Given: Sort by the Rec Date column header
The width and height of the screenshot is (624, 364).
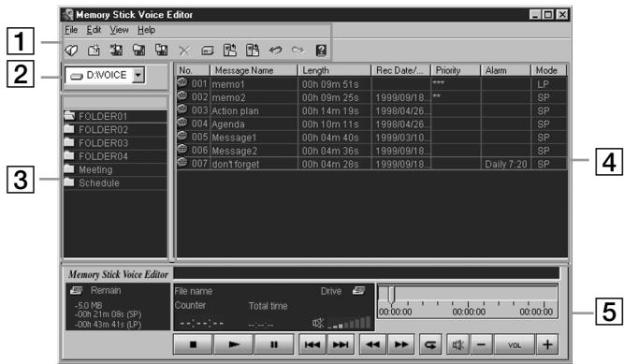Looking at the screenshot, I should pyautogui.click(x=401, y=70).
